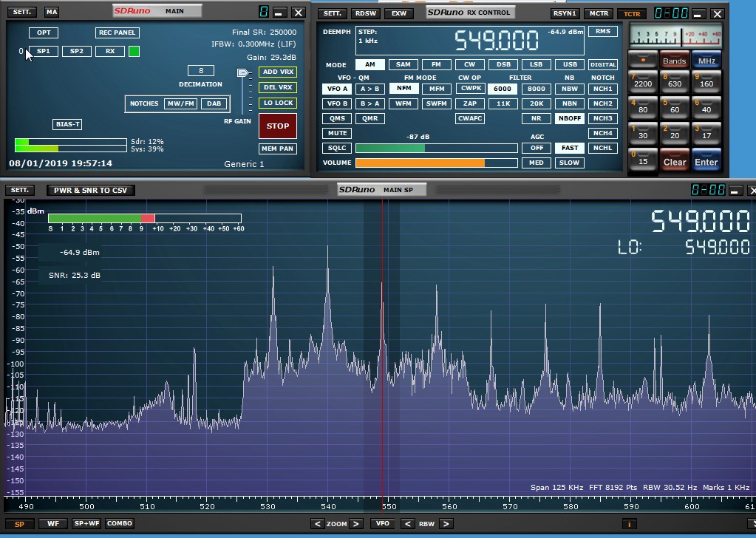Click the green RX indicator square
Screen dimensions: 756x538
[x=134, y=51]
